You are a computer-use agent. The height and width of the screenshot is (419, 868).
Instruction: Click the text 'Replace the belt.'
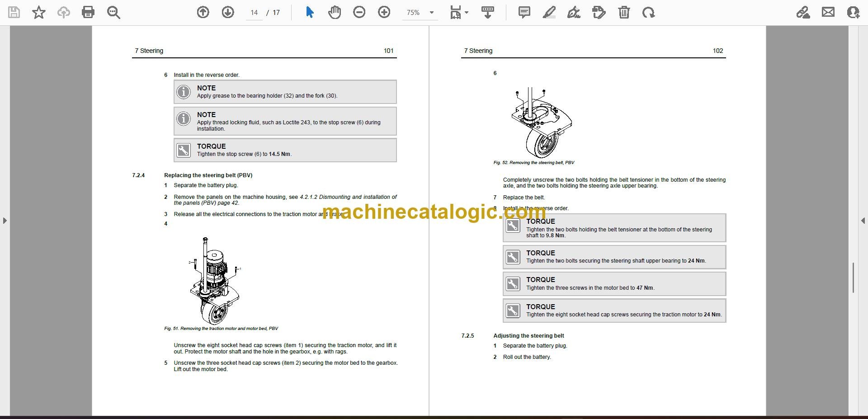(524, 198)
